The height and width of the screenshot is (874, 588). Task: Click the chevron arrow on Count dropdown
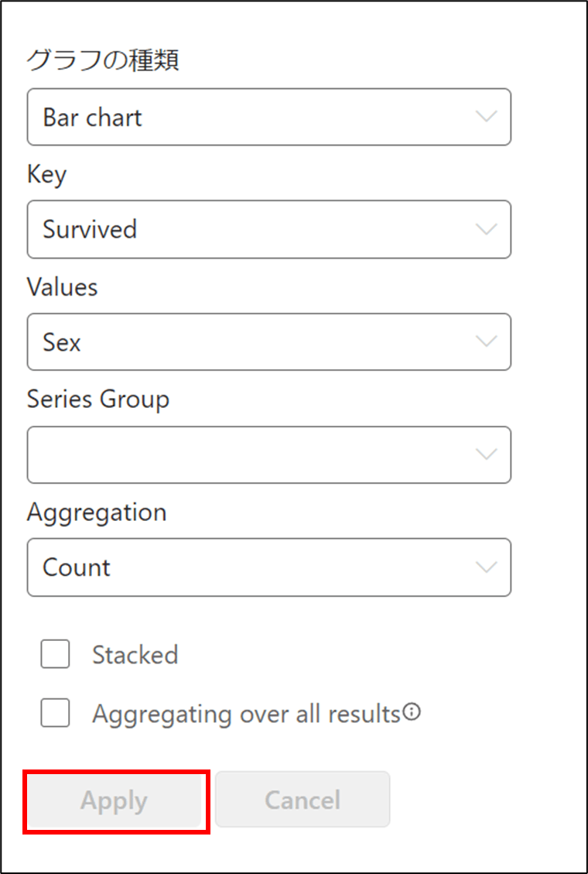pos(486,567)
